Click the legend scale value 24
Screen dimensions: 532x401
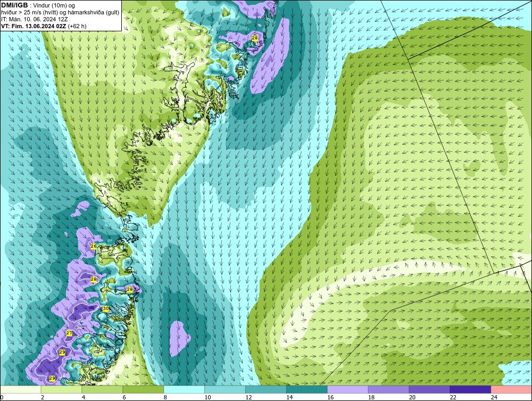[494, 397]
